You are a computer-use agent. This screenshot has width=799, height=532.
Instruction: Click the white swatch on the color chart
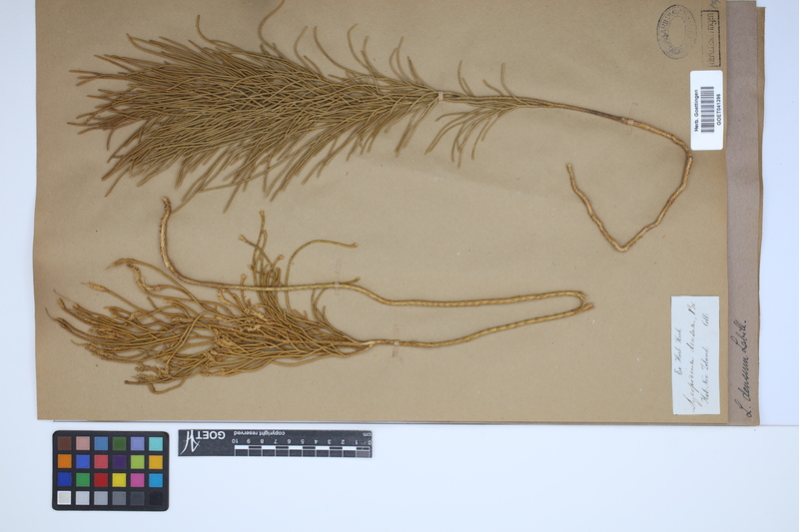[64, 497]
